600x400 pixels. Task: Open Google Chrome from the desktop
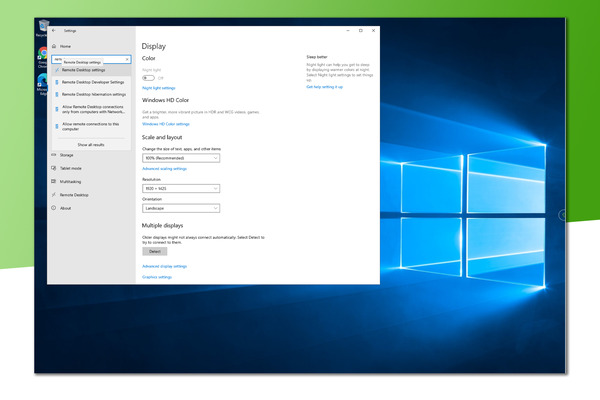click(43, 54)
